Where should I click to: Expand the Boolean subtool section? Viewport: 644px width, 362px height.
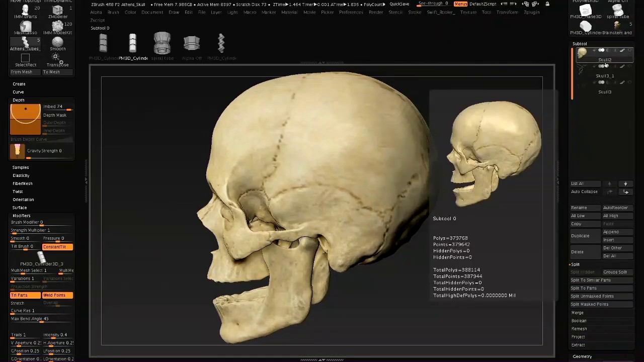[579, 321]
